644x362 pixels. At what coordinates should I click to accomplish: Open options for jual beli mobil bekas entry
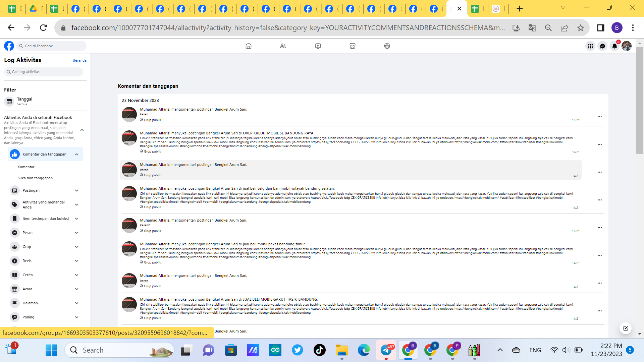click(600, 255)
